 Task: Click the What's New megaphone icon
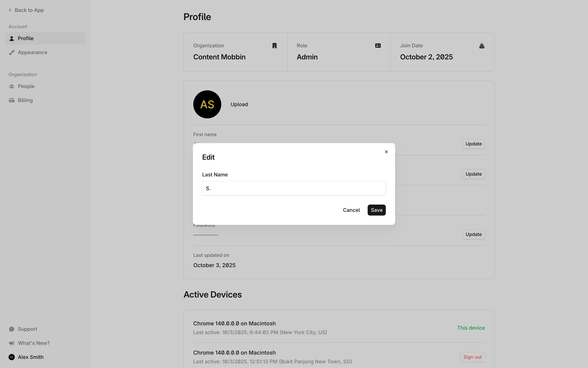coord(12,343)
